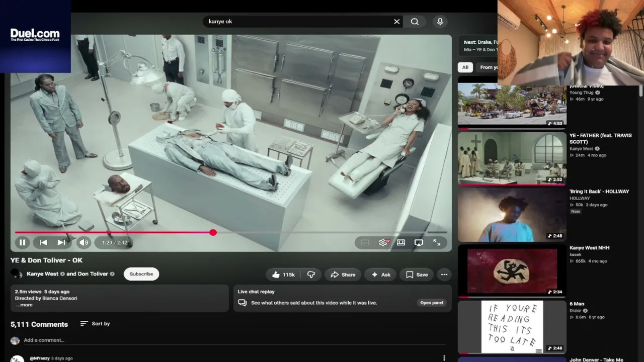Open the Young Thug video thumbnail
The height and width of the screenshot is (362, 644).
click(512, 105)
